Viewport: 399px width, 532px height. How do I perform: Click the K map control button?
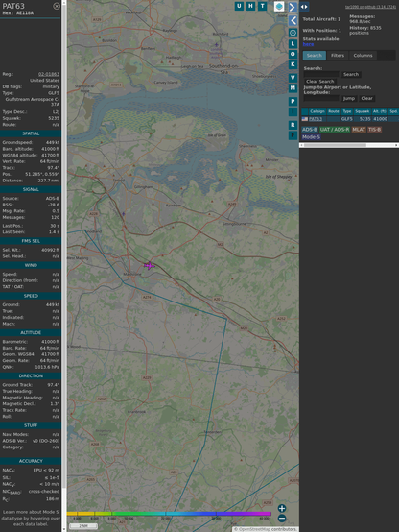coord(293,64)
